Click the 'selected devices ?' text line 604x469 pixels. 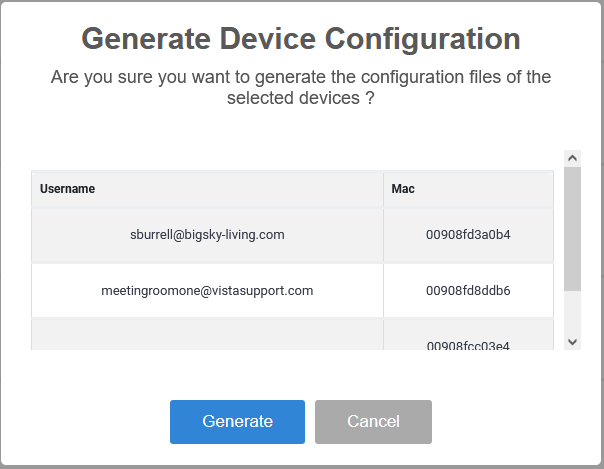pyautogui.click(x=301, y=98)
